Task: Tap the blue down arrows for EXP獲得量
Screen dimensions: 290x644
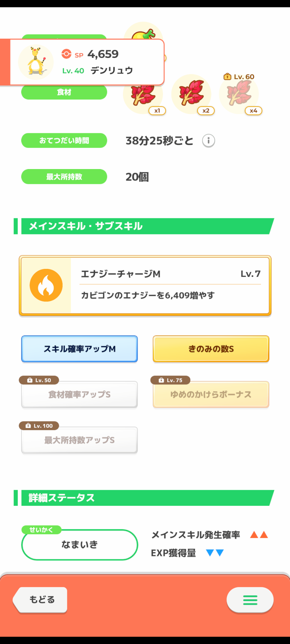Action: click(215, 553)
